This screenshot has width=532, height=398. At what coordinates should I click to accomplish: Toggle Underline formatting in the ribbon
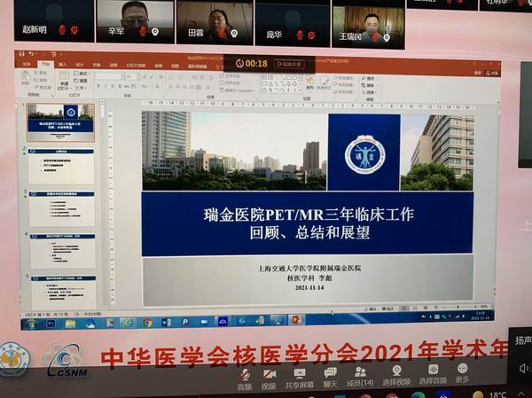[113, 87]
